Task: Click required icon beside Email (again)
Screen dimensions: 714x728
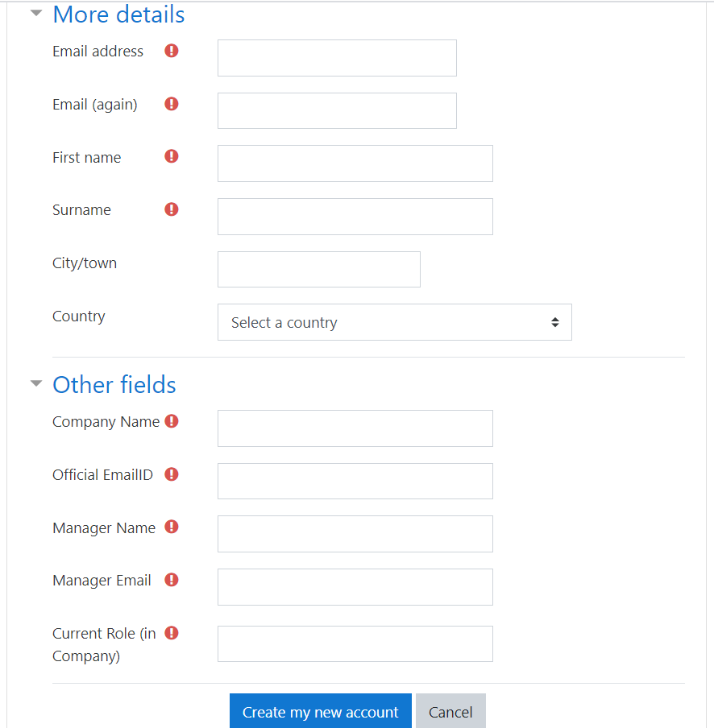Action: tap(172, 104)
